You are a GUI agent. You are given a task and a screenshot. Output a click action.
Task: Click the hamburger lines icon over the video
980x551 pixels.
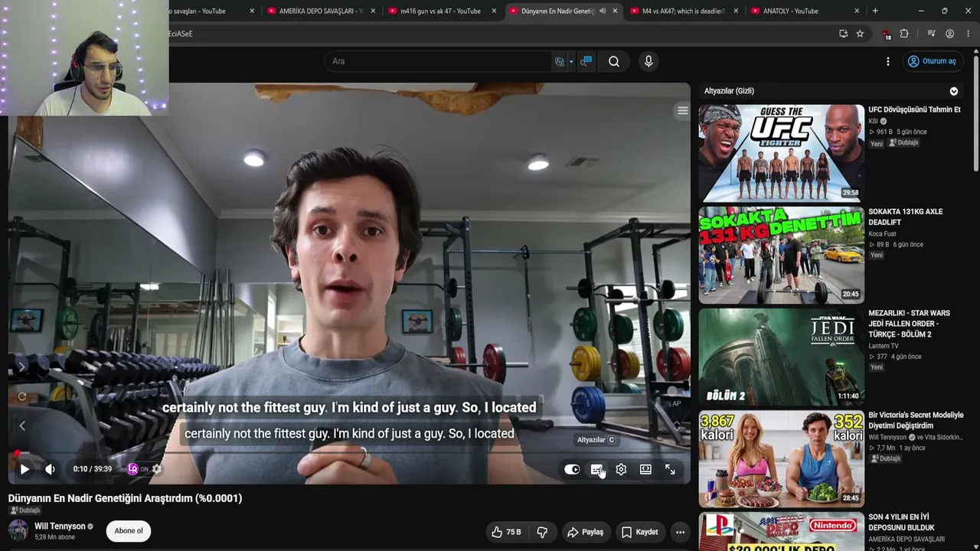click(x=682, y=111)
